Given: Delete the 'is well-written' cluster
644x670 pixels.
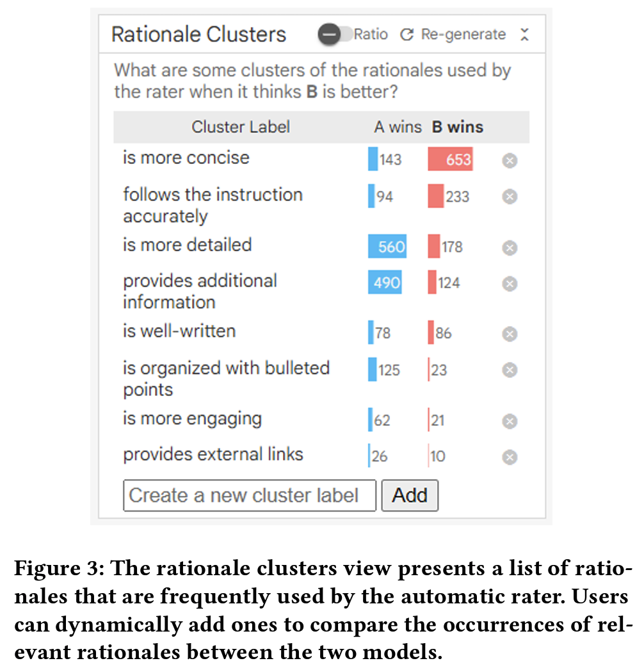Looking at the screenshot, I should coord(510,334).
